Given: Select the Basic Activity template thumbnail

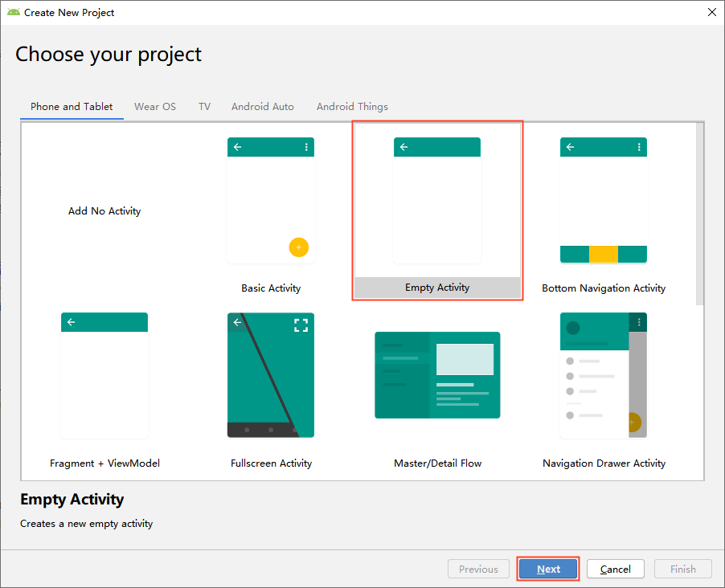Looking at the screenshot, I should [271, 200].
